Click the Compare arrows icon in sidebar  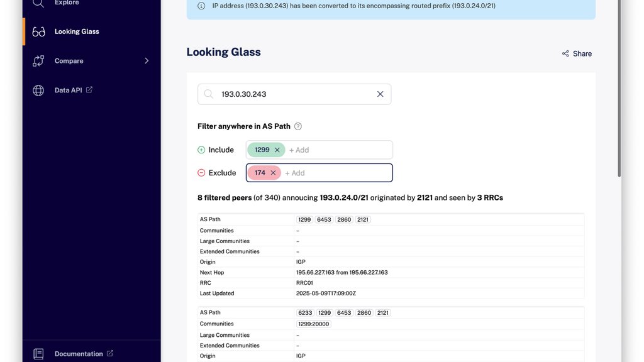[38, 61]
